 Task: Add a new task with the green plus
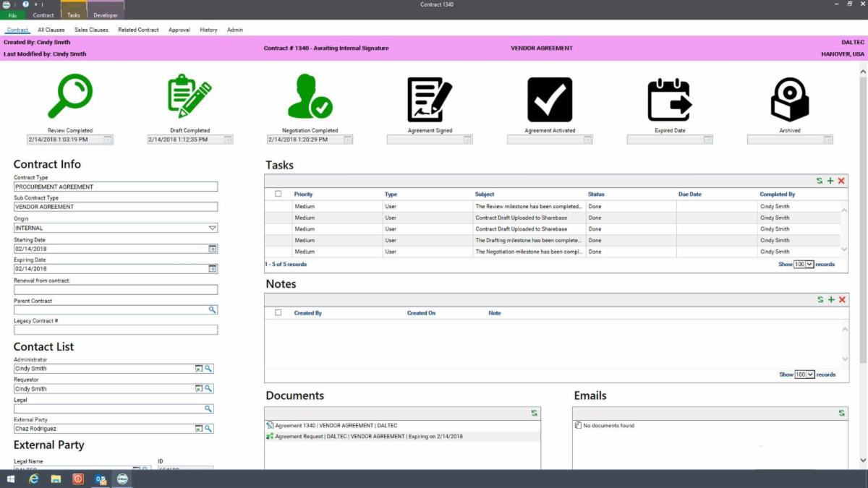click(x=830, y=181)
